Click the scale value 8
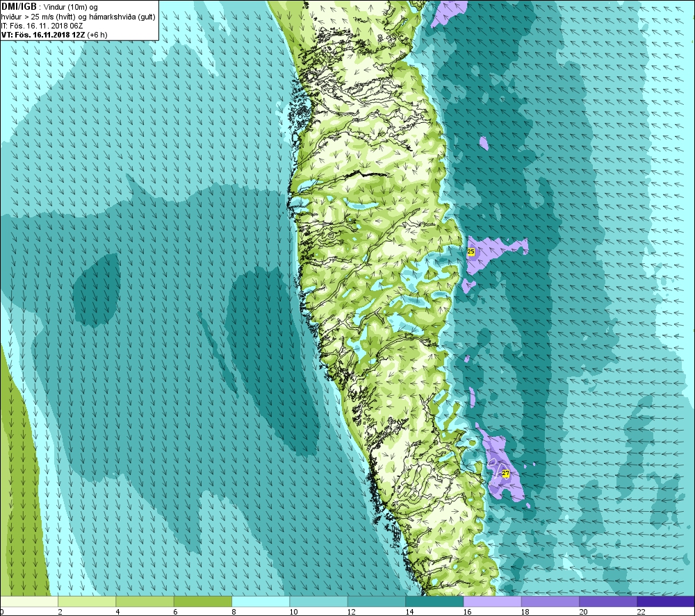 [x=234, y=612]
